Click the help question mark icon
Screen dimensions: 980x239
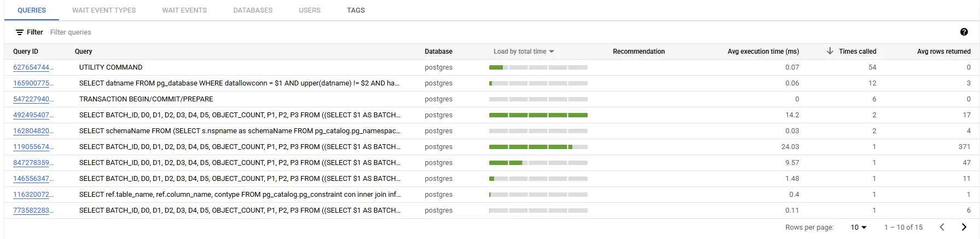click(964, 32)
